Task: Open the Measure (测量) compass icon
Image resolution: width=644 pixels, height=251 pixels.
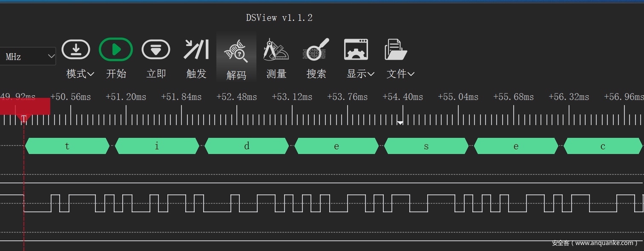Action: [276, 50]
